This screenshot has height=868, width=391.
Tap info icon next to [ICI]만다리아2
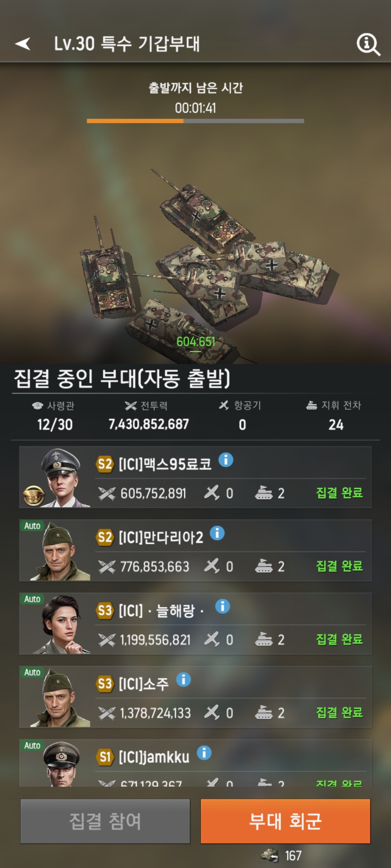(217, 533)
